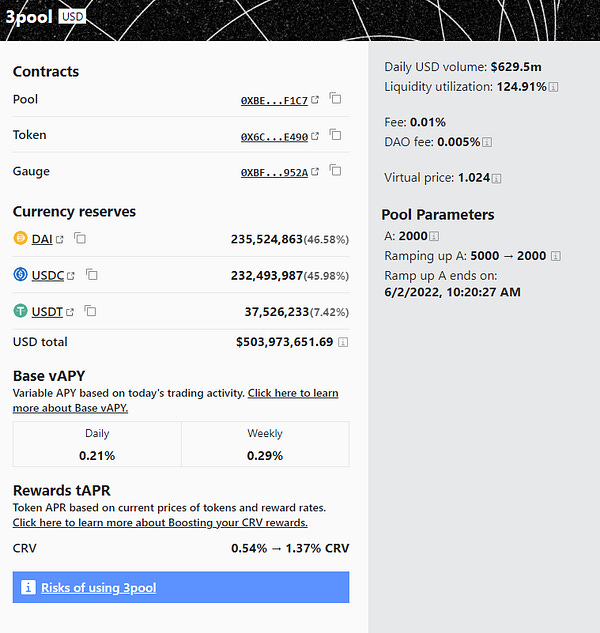
Task: Click the USD tag beside 3pool title
Action: click(72, 17)
